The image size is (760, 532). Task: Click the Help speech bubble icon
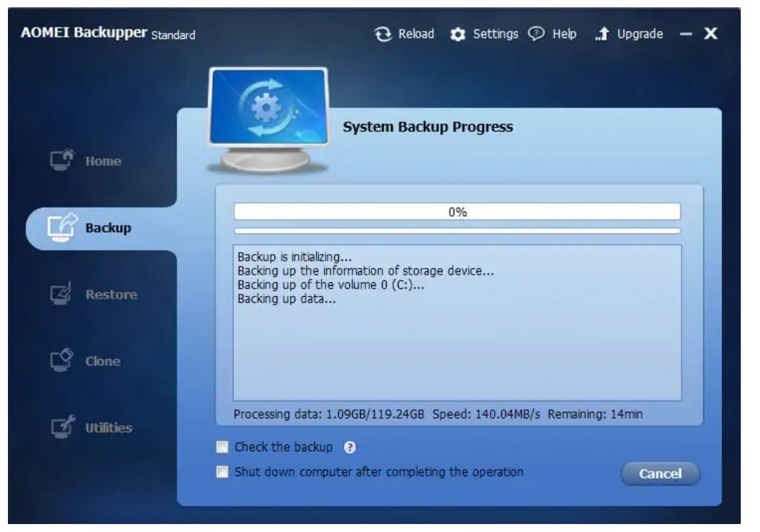click(534, 34)
